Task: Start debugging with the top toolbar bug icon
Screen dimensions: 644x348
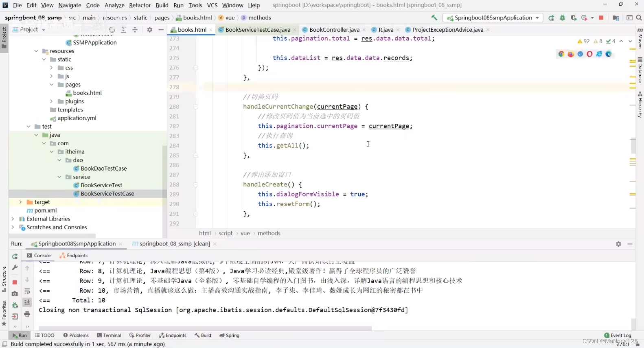Action: pos(563,18)
